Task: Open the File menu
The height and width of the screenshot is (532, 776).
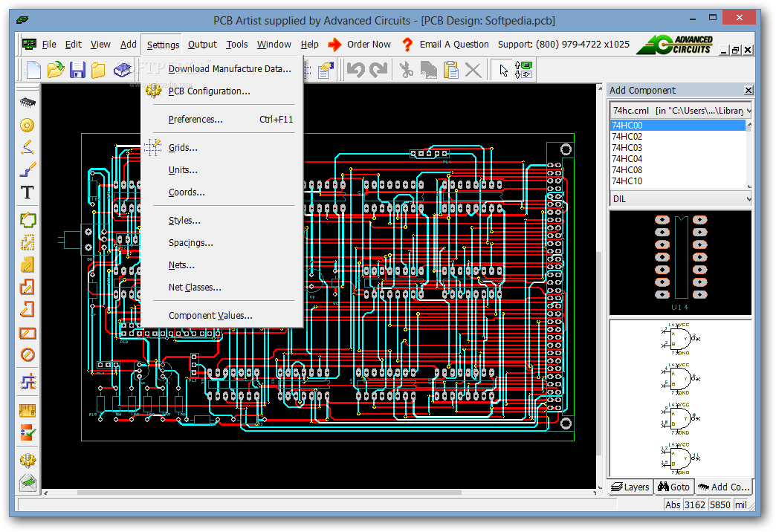Action: pyautogui.click(x=49, y=45)
